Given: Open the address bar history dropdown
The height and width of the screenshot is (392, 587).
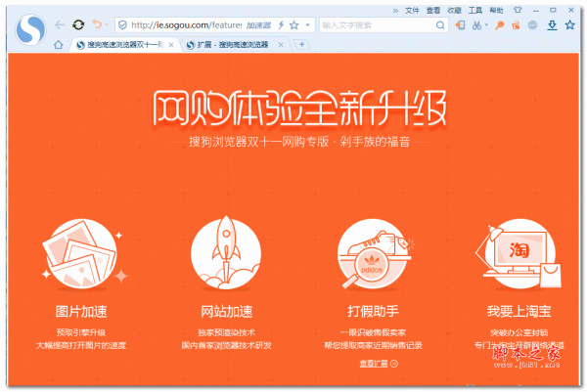Looking at the screenshot, I should (x=308, y=25).
